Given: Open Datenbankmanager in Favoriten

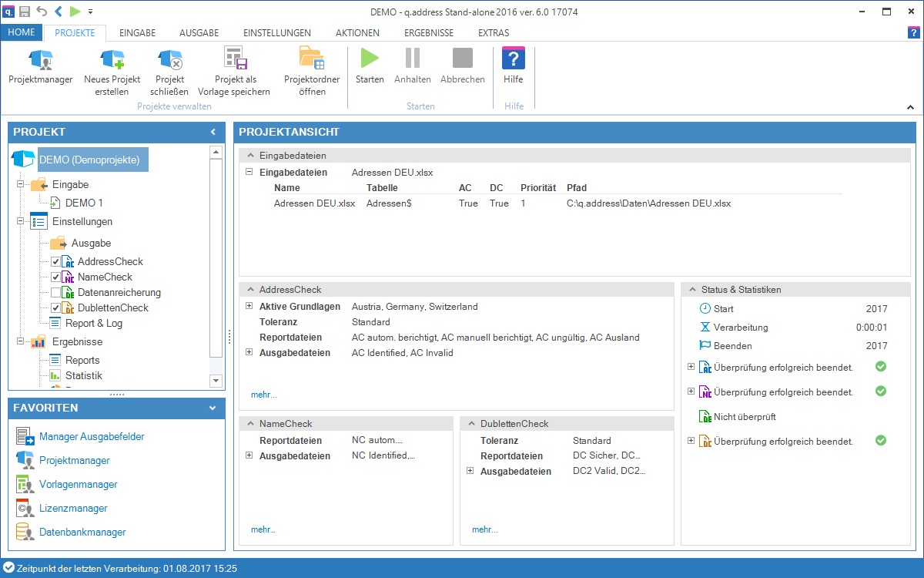Looking at the screenshot, I should [x=82, y=532].
